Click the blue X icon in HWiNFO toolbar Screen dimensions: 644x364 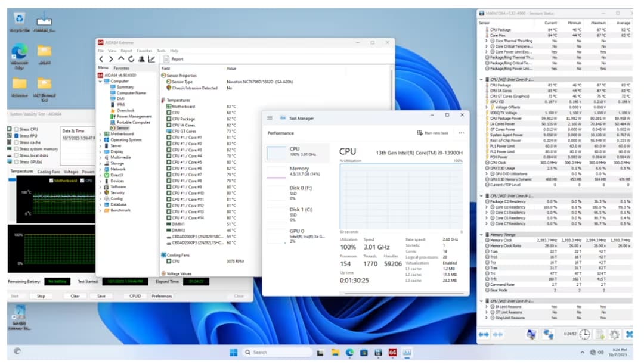tap(629, 334)
